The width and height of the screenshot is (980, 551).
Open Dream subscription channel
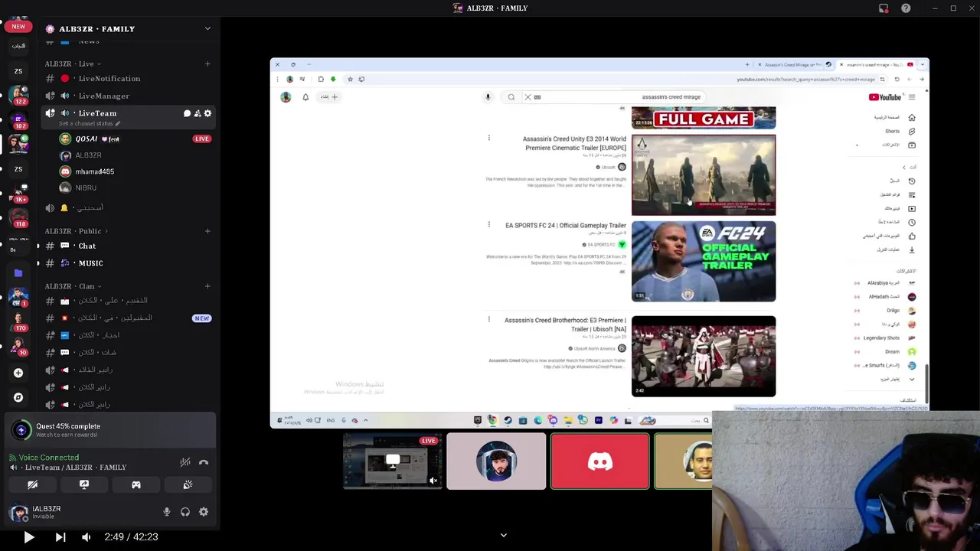click(886, 351)
